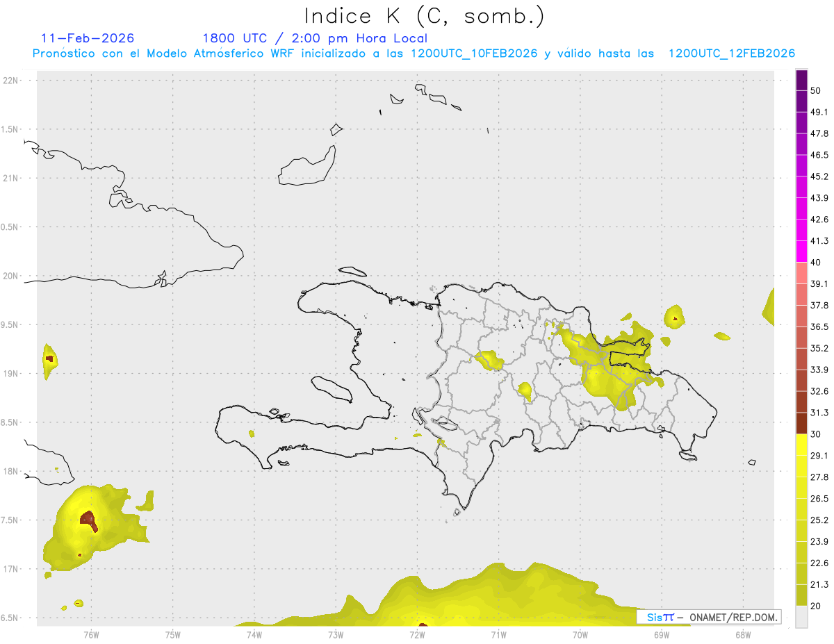Click the longitude label "69W"
The image size is (834, 644).
(662, 635)
